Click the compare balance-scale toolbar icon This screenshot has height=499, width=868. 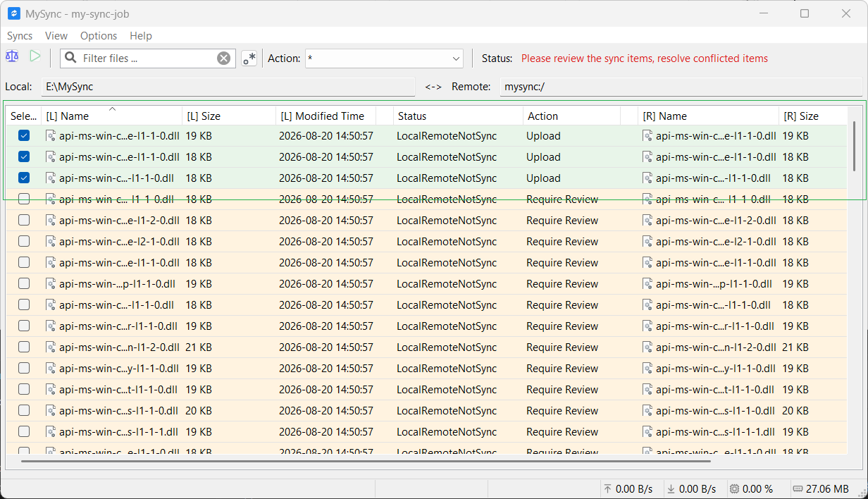(x=12, y=56)
